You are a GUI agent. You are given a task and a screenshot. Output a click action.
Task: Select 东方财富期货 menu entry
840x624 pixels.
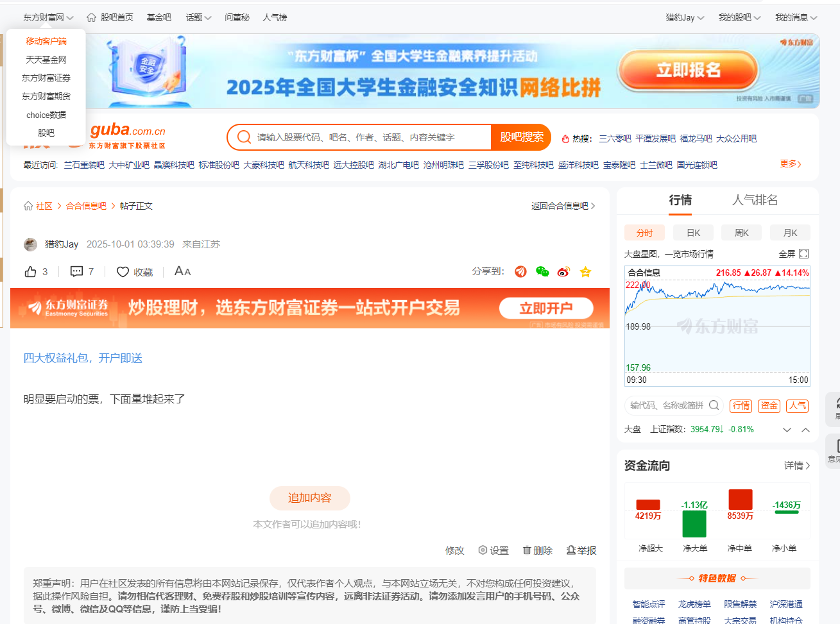pos(46,96)
